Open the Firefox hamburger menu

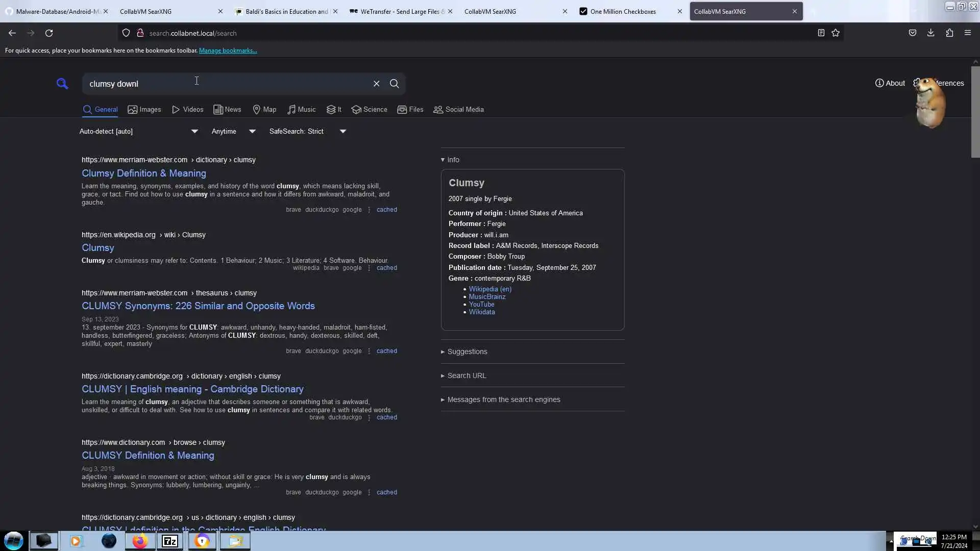tap(967, 33)
